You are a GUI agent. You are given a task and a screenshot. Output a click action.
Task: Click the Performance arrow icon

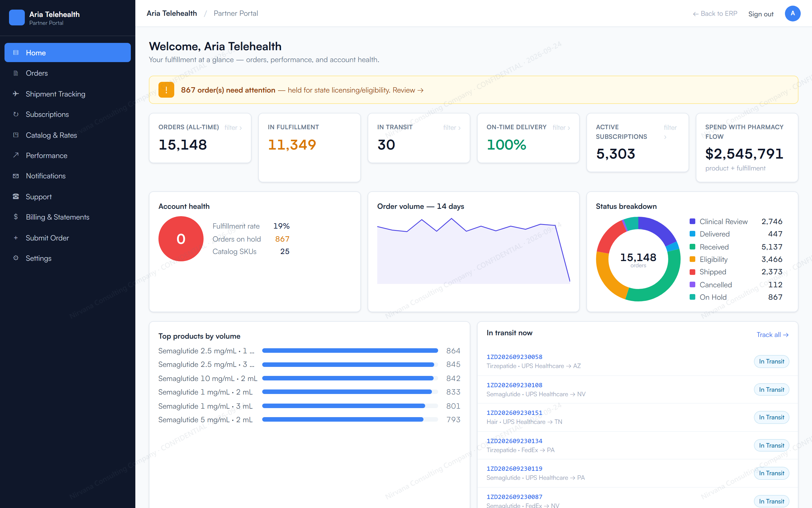[16, 155]
